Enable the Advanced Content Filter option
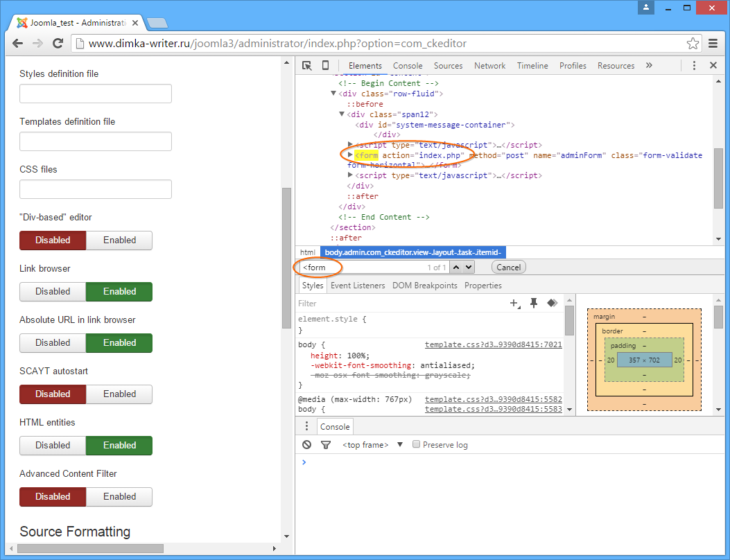 point(119,497)
